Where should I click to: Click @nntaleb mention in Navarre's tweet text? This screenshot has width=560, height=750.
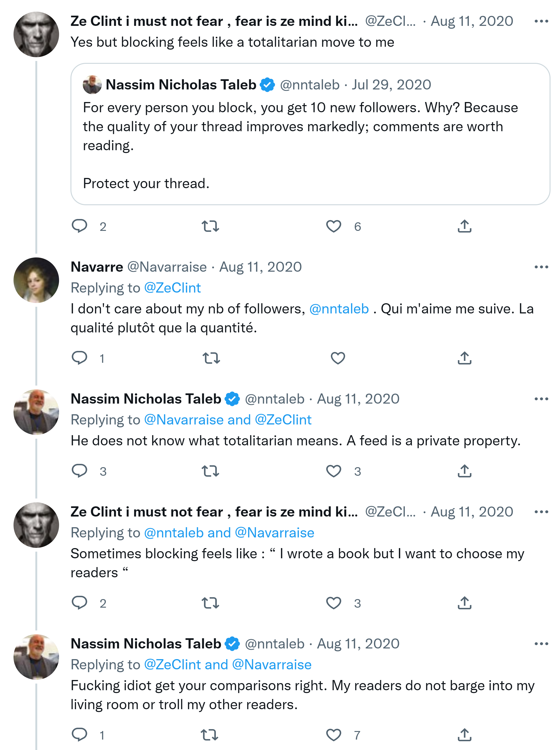click(339, 309)
